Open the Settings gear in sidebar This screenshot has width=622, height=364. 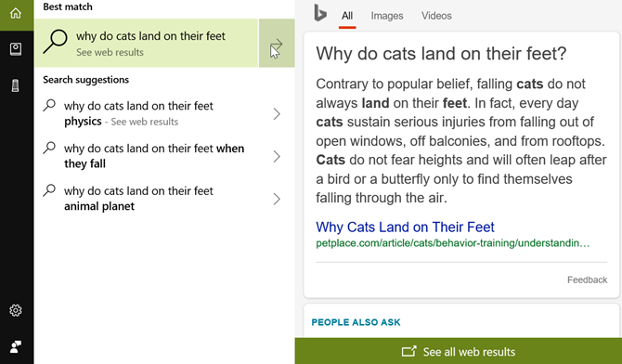point(16,310)
